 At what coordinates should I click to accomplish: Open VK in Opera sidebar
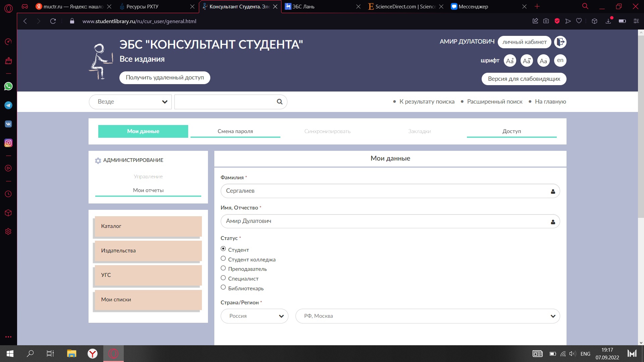(x=8, y=124)
